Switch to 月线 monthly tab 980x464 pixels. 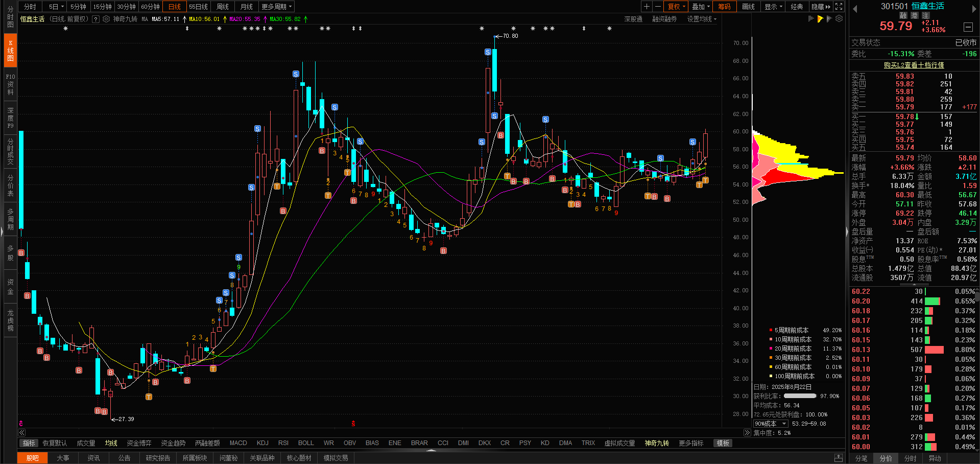pyautogui.click(x=247, y=7)
